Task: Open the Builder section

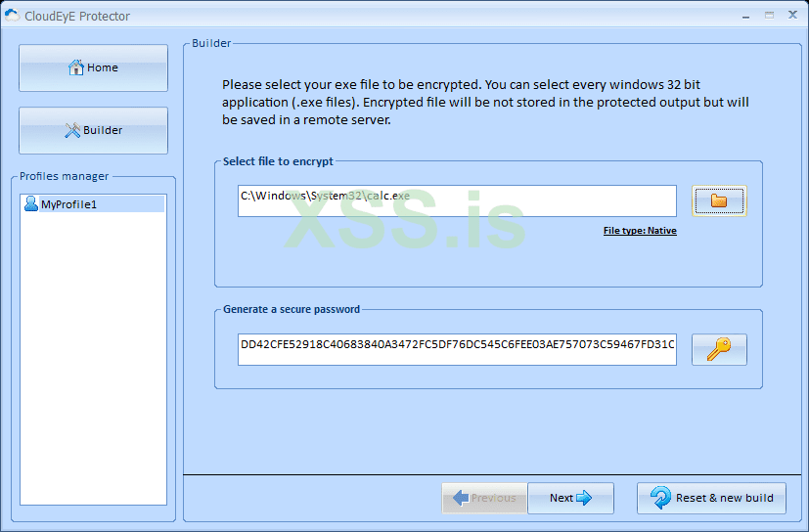Action: (93, 130)
